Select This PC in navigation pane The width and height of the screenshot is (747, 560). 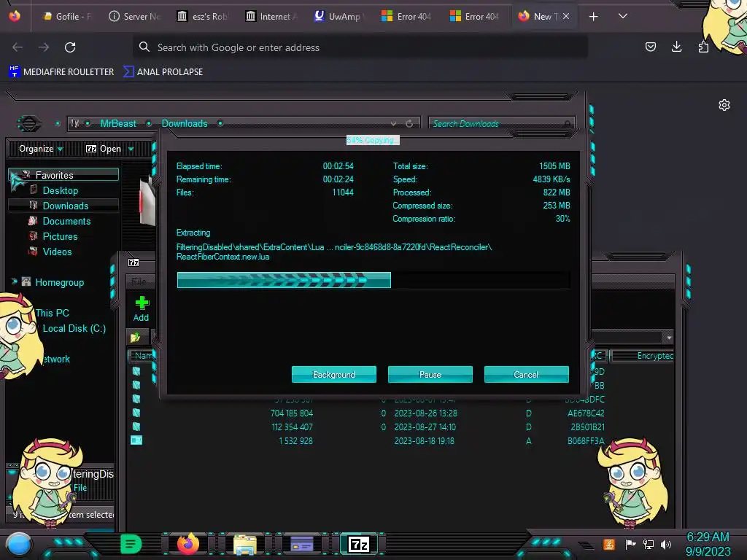pyautogui.click(x=52, y=313)
